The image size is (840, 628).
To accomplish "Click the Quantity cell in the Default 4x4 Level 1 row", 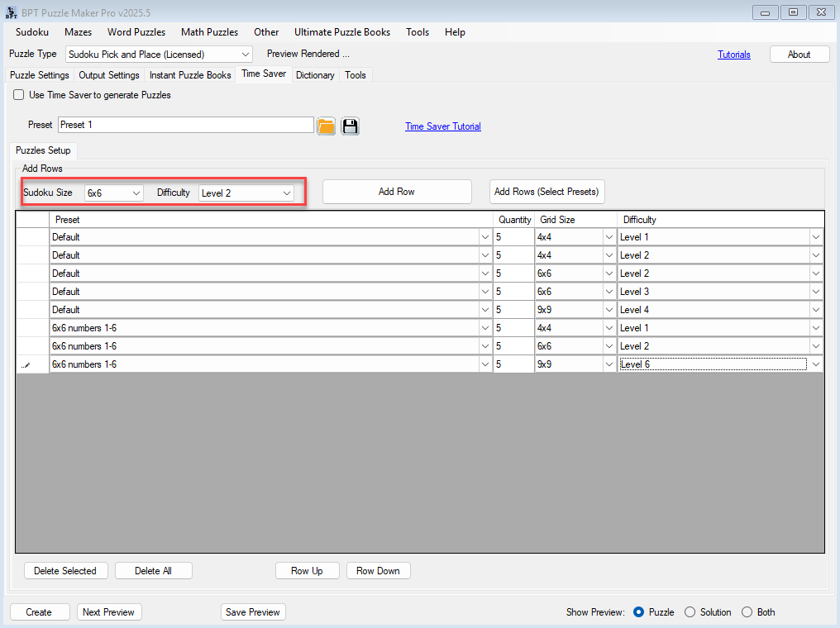I will [513, 237].
